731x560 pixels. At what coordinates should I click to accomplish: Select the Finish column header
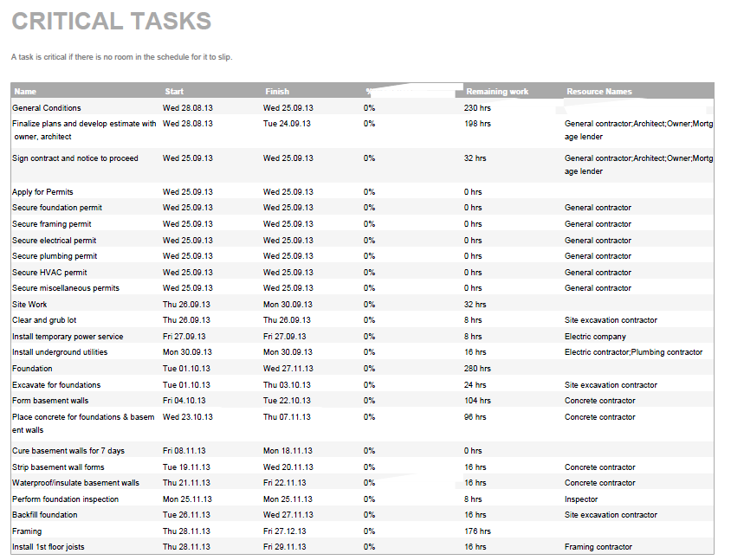[277, 92]
